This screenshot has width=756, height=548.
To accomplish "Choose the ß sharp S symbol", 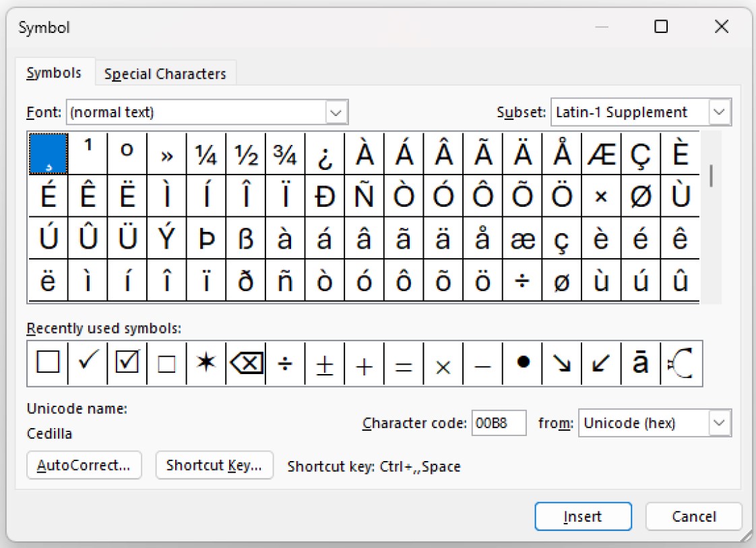I will tap(245, 239).
